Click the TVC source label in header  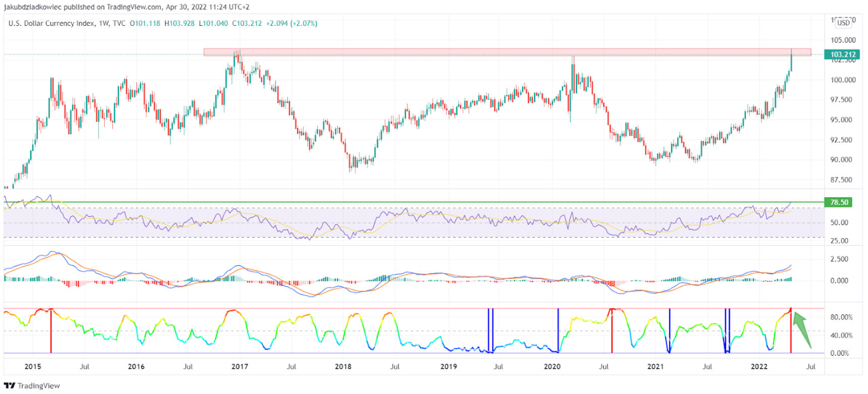(x=119, y=23)
